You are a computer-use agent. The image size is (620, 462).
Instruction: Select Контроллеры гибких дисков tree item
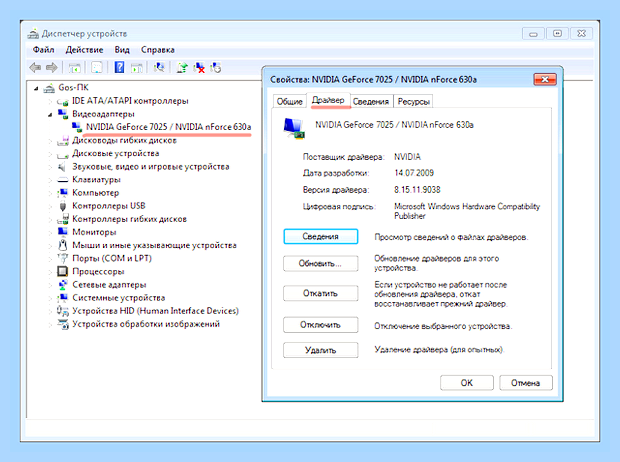tap(129, 219)
